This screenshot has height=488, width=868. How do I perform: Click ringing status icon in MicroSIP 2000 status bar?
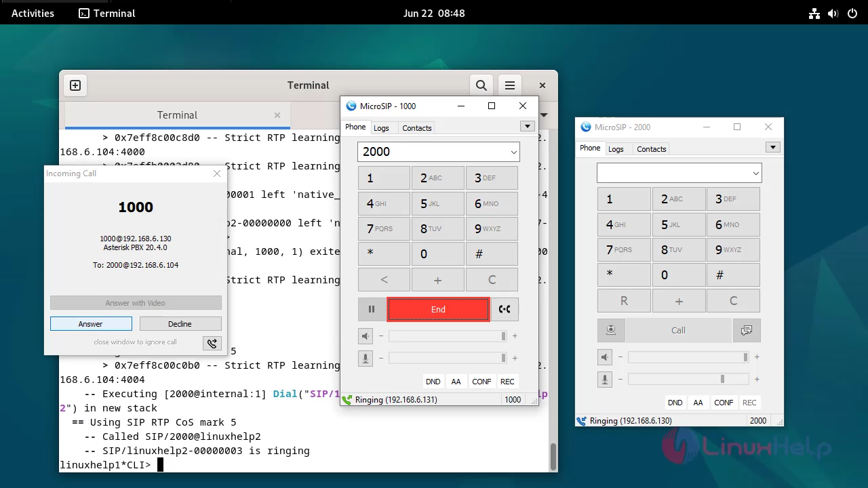coord(581,421)
